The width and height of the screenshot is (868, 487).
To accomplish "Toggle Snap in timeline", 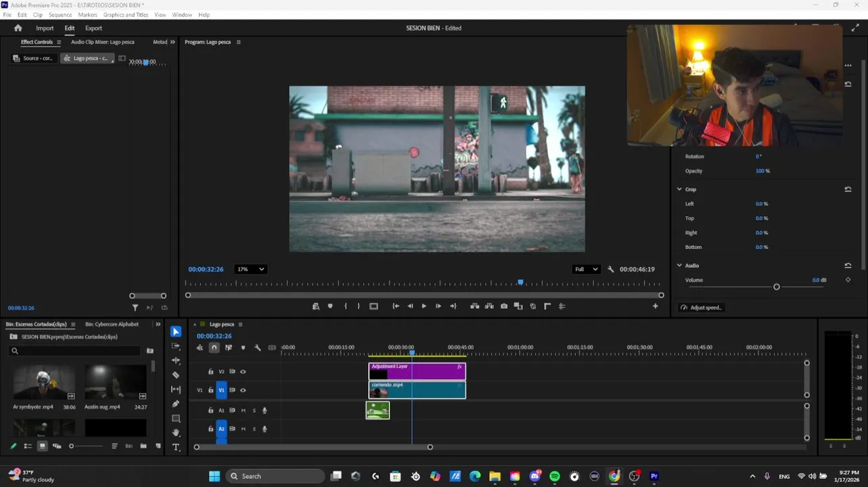I will tap(214, 348).
